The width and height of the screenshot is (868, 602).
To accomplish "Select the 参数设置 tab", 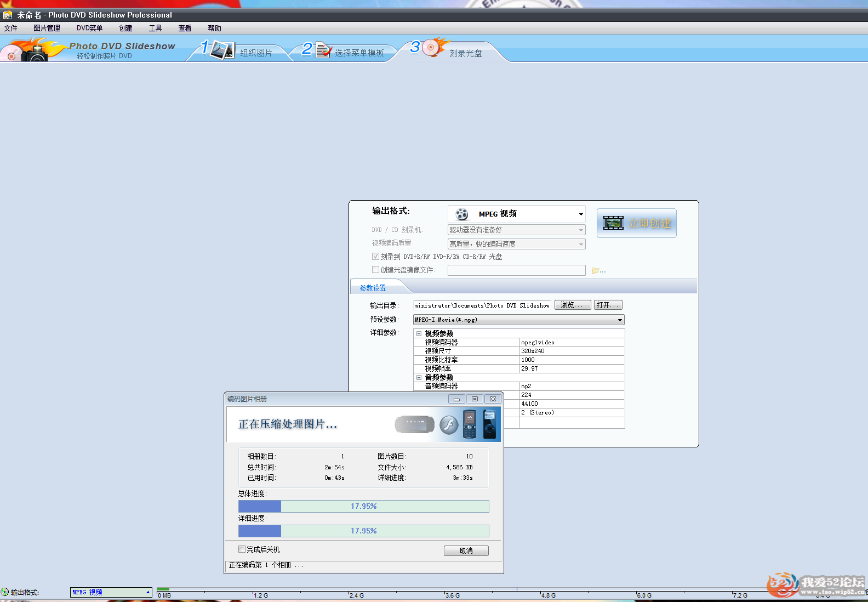I will (373, 288).
